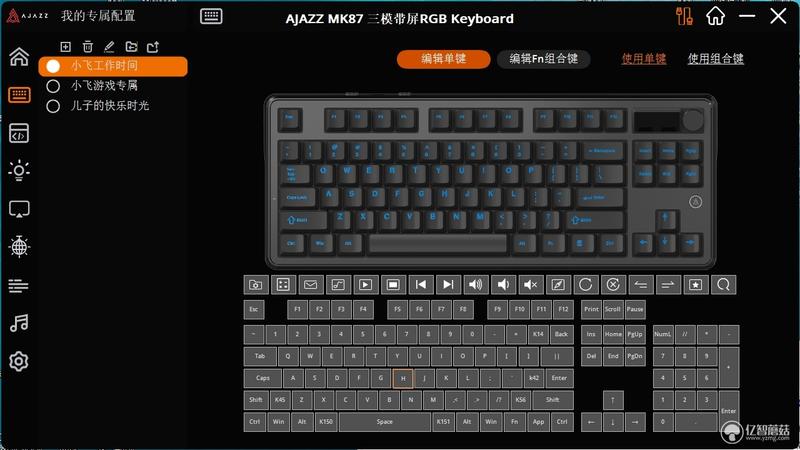The width and height of the screenshot is (800, 450).
Task: Select the mail shortcut key icon
Action: coord(310,285)
